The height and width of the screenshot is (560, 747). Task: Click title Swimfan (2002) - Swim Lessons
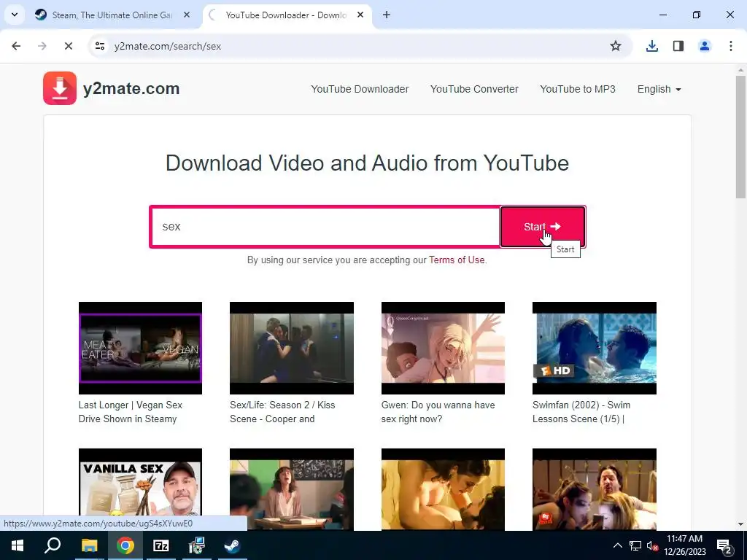tap(581, 412)
